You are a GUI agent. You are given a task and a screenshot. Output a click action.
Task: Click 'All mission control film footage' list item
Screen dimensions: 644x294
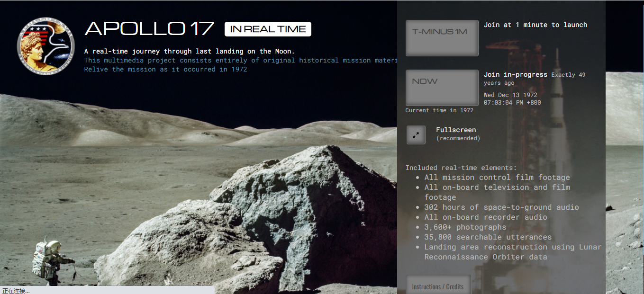pos(497,177)
